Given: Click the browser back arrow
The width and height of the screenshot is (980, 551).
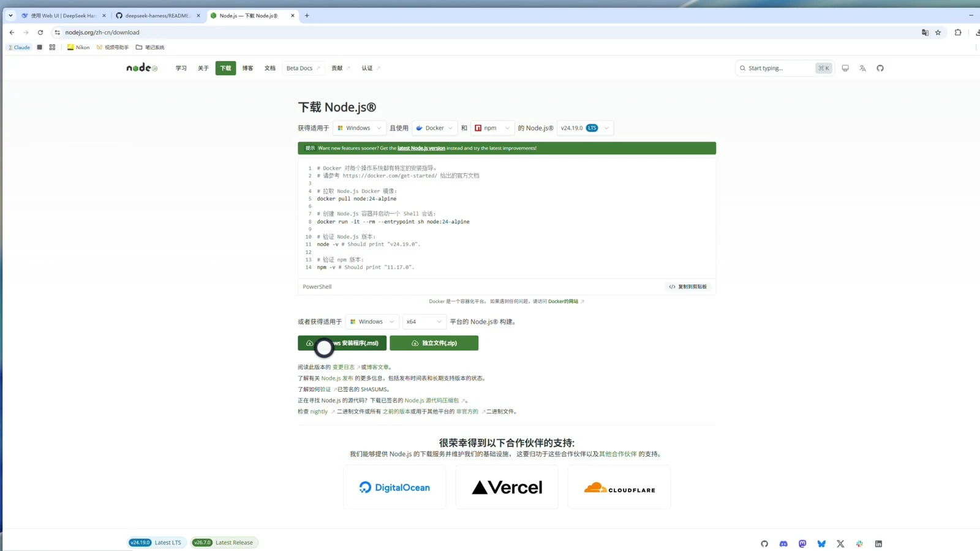Looking at the screenshot, I should [x=12, y=32].
